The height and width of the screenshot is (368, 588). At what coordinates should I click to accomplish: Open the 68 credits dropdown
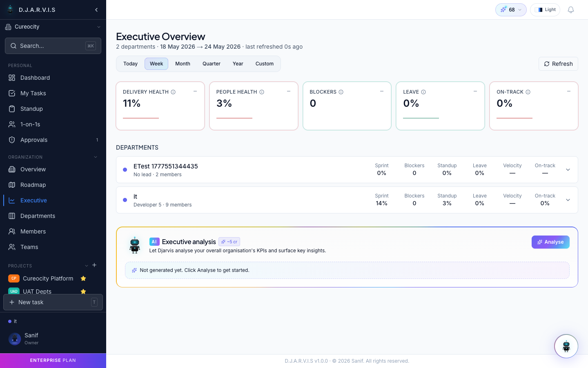(x=511, y=10)
